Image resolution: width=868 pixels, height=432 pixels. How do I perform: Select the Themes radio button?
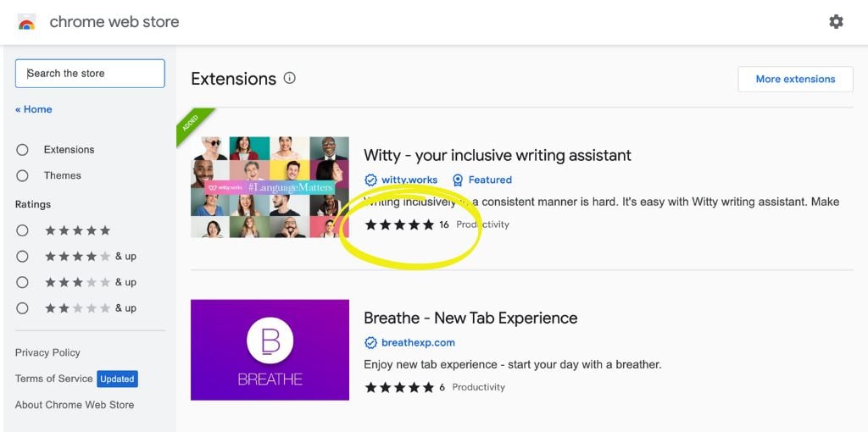[23, 175]
